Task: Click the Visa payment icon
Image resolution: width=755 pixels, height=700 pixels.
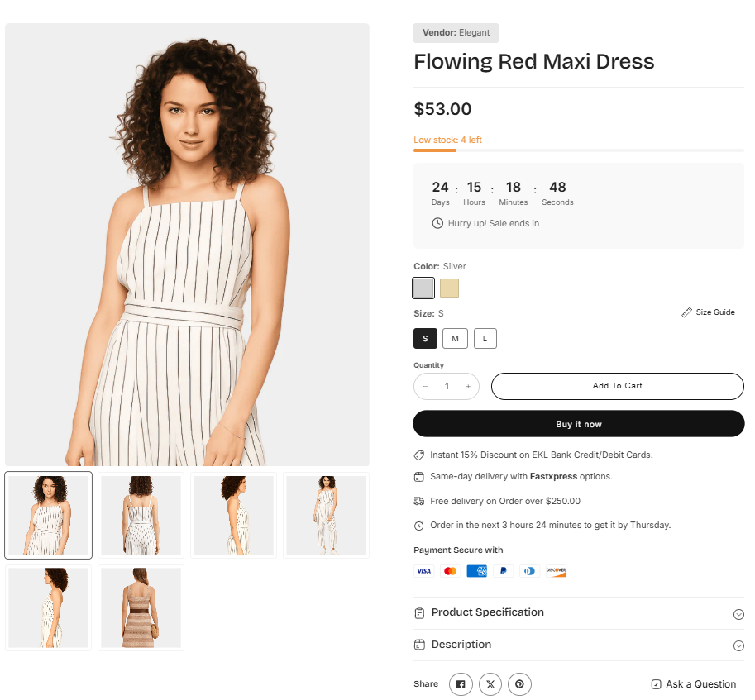Action: click(423, 571)
